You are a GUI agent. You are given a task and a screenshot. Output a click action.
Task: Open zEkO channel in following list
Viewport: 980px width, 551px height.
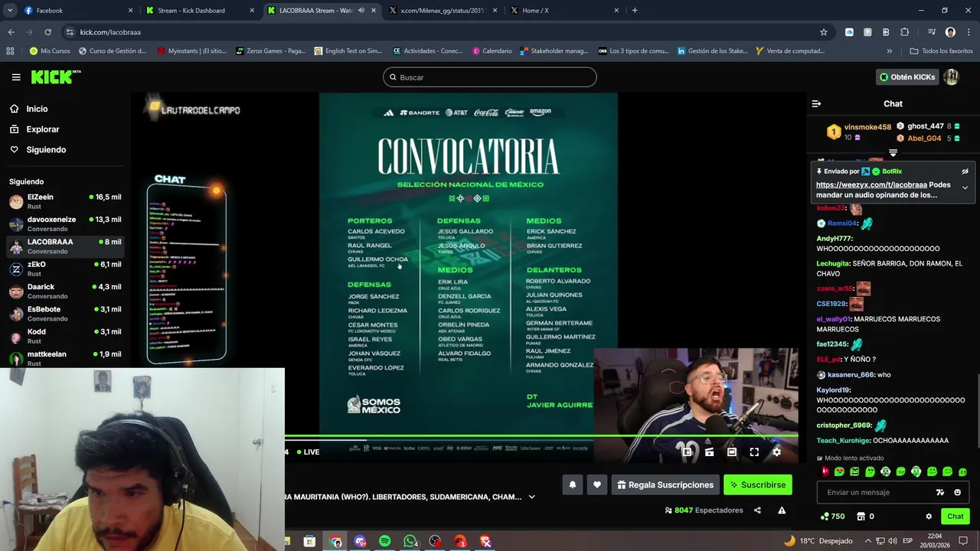pos(65,269)
